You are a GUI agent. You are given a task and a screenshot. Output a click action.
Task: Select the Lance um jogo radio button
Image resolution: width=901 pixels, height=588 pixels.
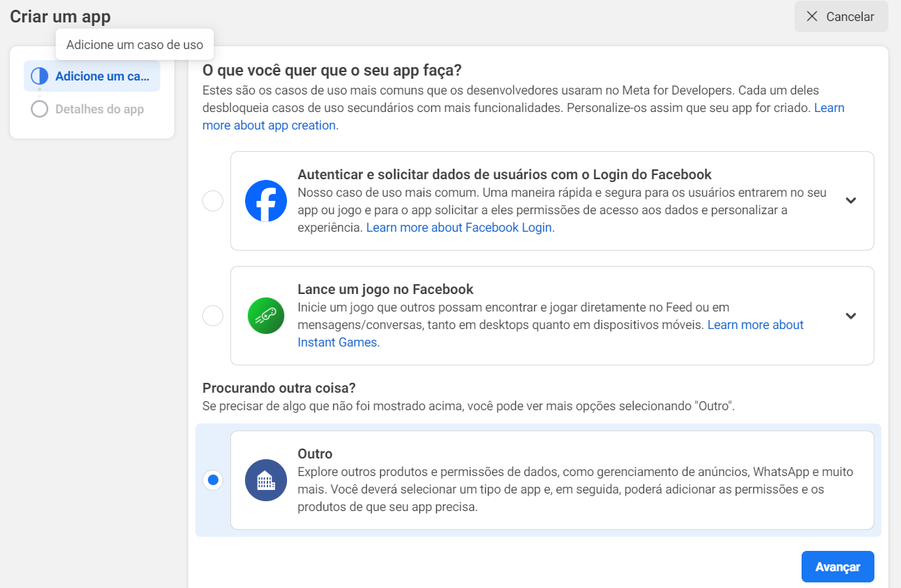coord(213,316)
